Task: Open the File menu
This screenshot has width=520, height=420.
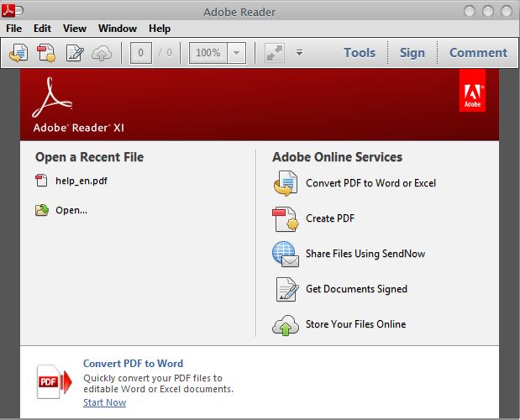Action: pos(14,29)
